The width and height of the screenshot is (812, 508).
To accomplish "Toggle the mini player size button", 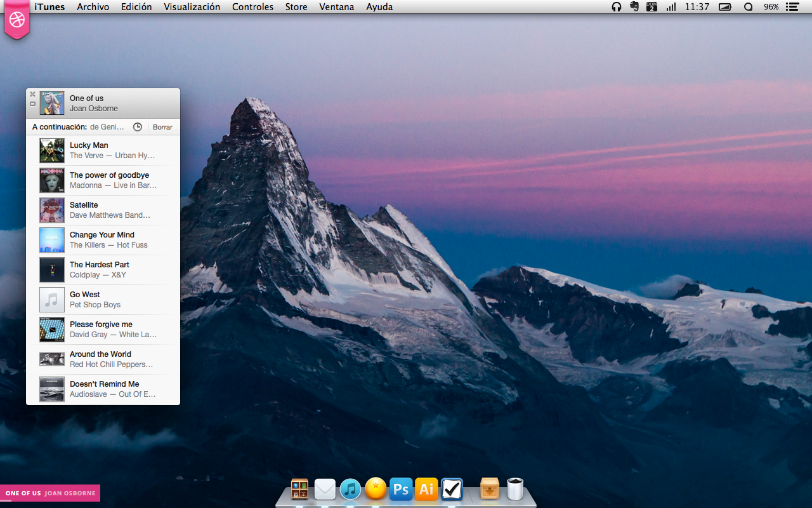I will click(x=33, y=104).
